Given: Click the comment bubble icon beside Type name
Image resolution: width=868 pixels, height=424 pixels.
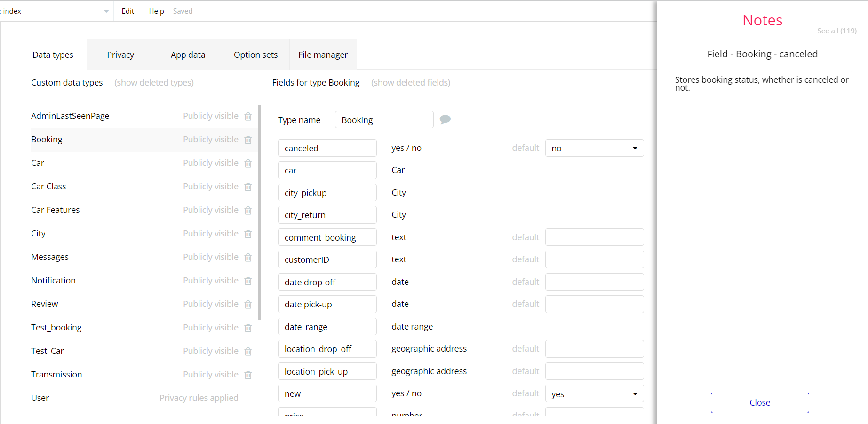Looking at the screenshot, I should [x=445, y=119].
